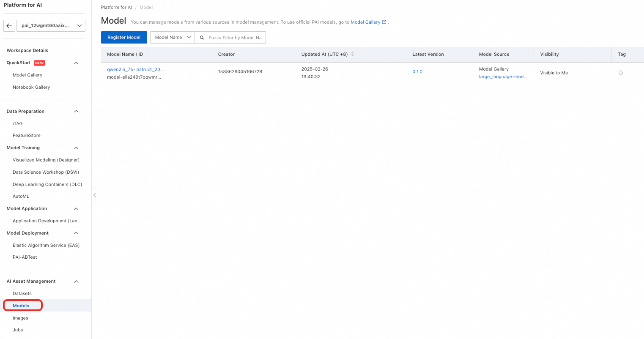The height and width of the screenshot is (339, 644).
Task: Go to FeatureStore in the sidebar
Action: pos(27,135)
